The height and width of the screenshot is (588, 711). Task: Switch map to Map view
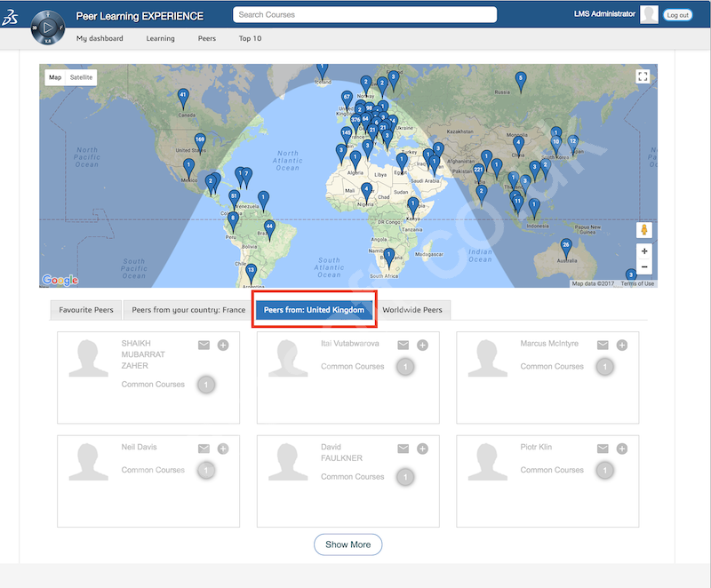tap(55, 77)
